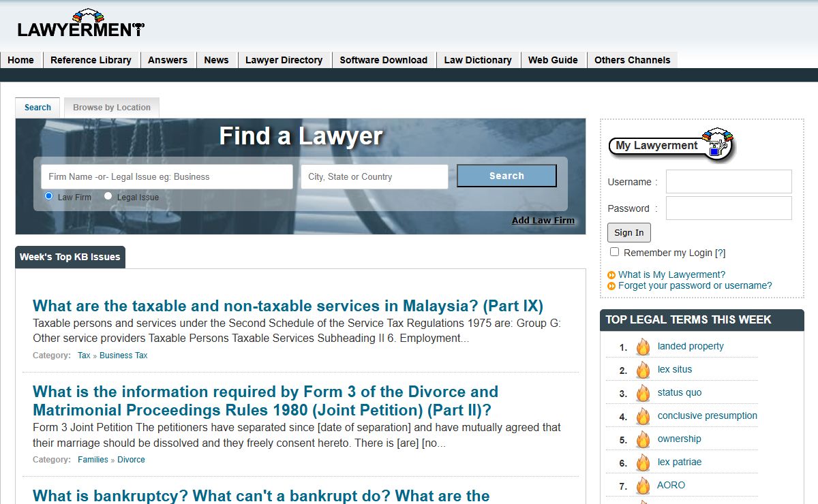Image resolution: width=818 pixels, height=504 pixels.
Task: Open the Answers menu item
Action: click(x=168, y=60)
